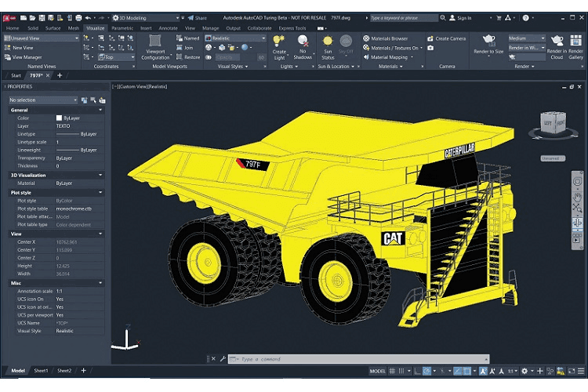This screenshot has width=588, height=392.
Task: Click Restore viewports button
Action: [x=188, y=57]
